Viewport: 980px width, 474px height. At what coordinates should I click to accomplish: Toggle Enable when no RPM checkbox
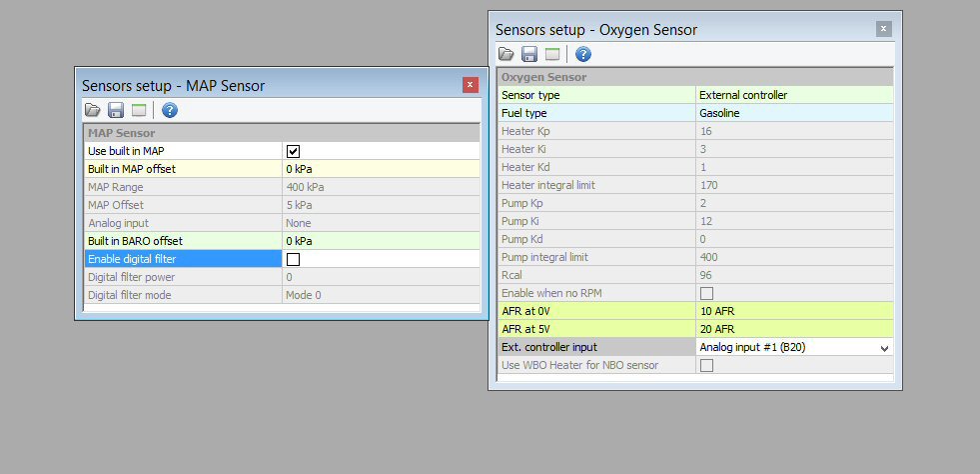[706, 293]
